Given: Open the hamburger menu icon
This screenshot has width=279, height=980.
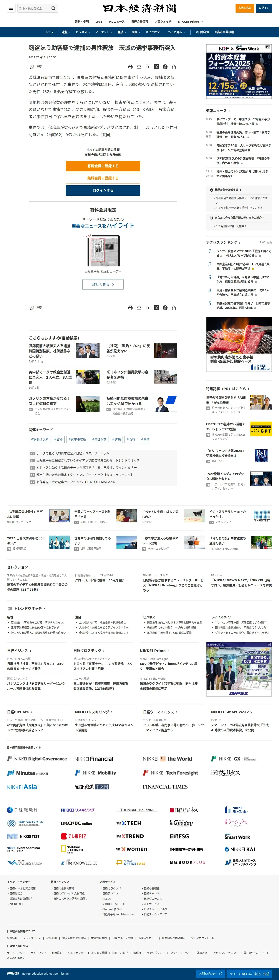Looking at the screenshot, I should click(x=11, y=8).
